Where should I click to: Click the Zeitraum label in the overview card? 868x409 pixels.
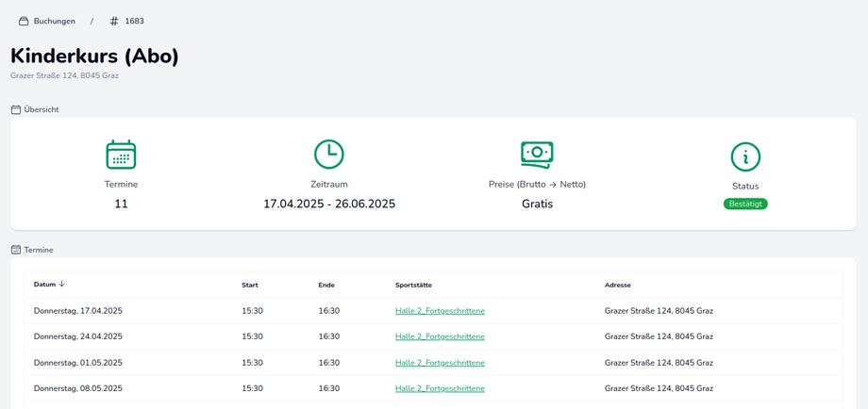click(329, 185)
